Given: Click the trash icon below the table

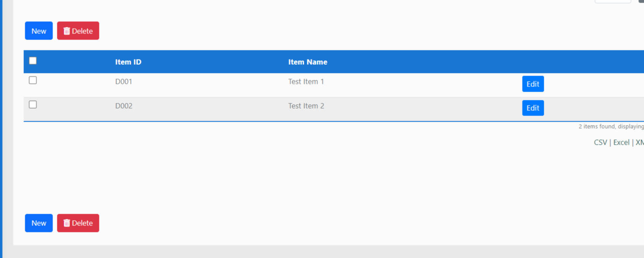Looking at the screenshot, I should tap(66, 223).
